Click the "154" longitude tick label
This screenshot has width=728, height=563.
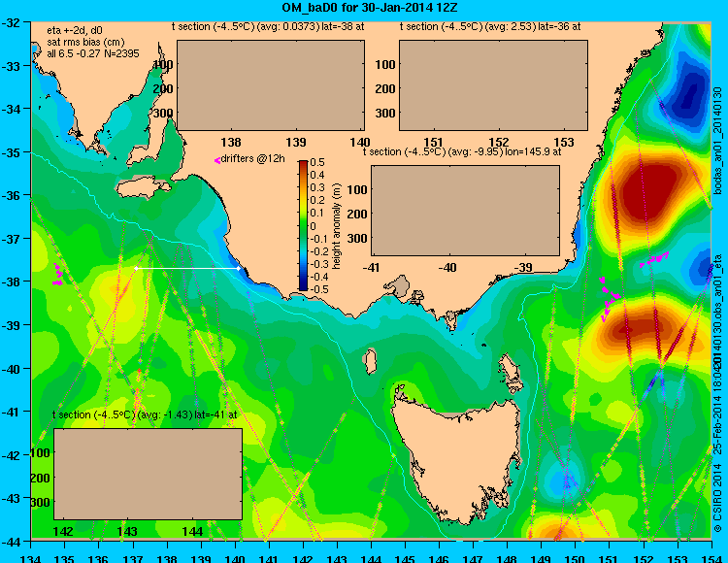click(x=711, y=558)
